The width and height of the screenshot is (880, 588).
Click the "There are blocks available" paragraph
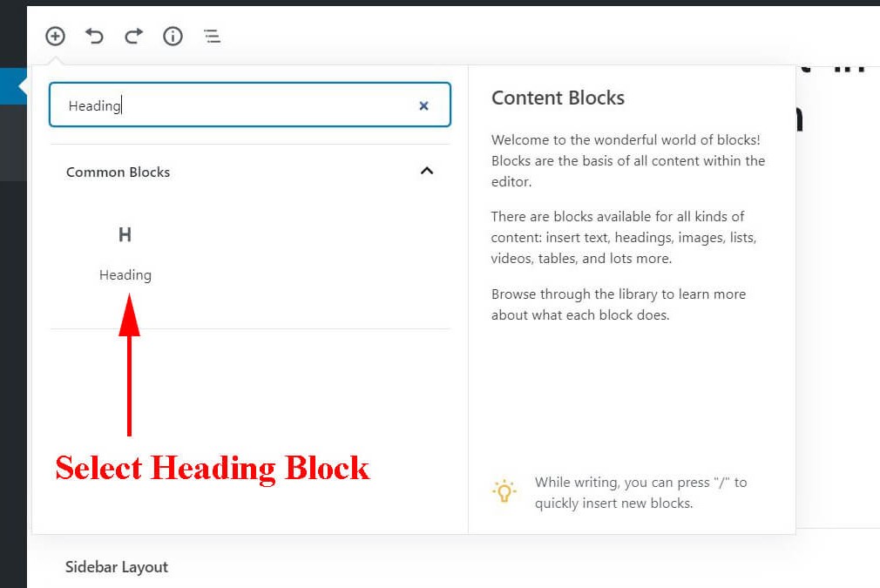coord(624,237)
